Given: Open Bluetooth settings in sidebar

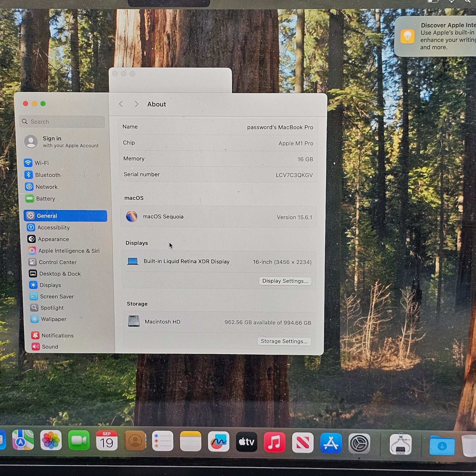Looking at the screenshot, I should 42,175.
